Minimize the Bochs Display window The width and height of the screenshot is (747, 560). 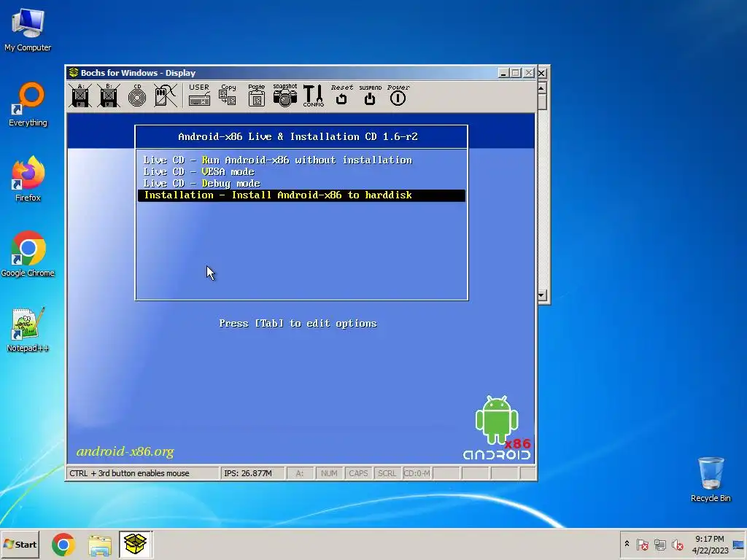coord(503,73)
